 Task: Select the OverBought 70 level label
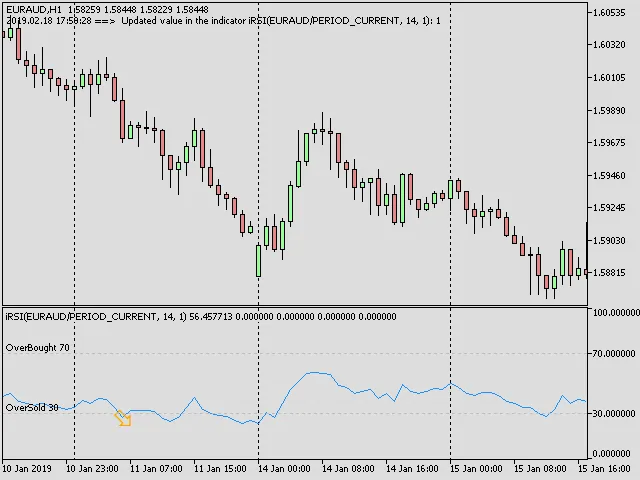pyautogui.click(x=38, y=348)
